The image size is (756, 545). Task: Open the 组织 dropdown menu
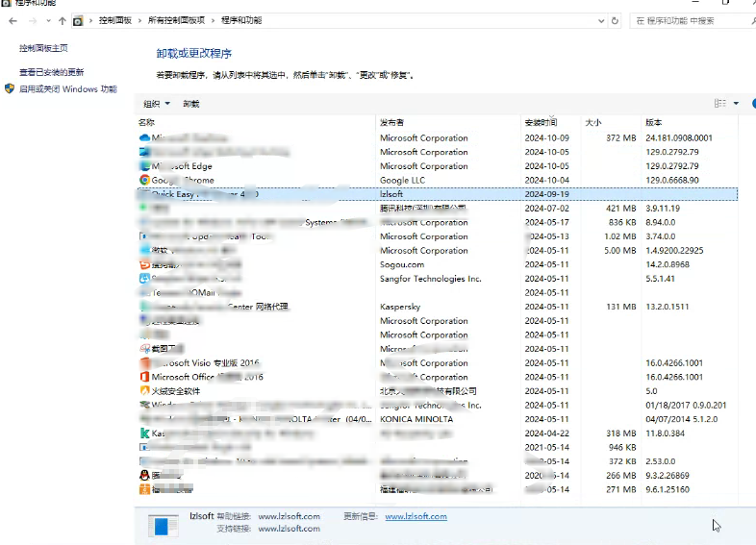157,104
